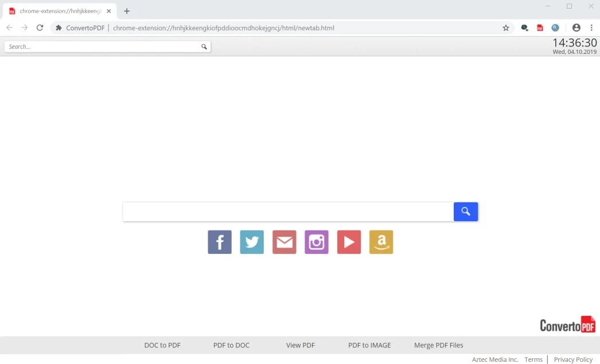This screenshot has width=600, height=364.
Task: Open PDF to IMAGE converter
Action: (369, 345)
